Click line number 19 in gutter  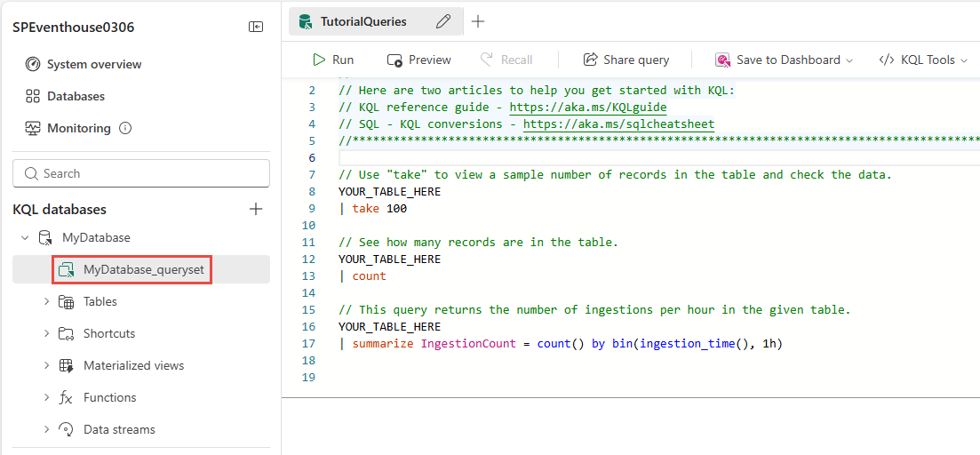[x=308, y=377]
